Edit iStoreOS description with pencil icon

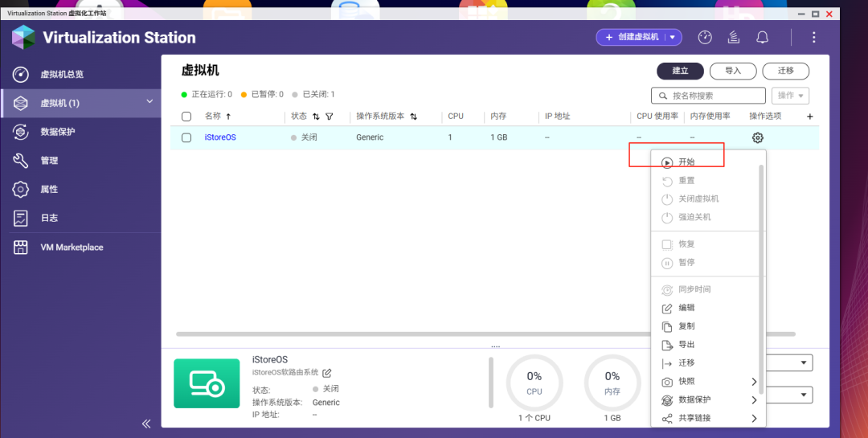coord(327,373)
